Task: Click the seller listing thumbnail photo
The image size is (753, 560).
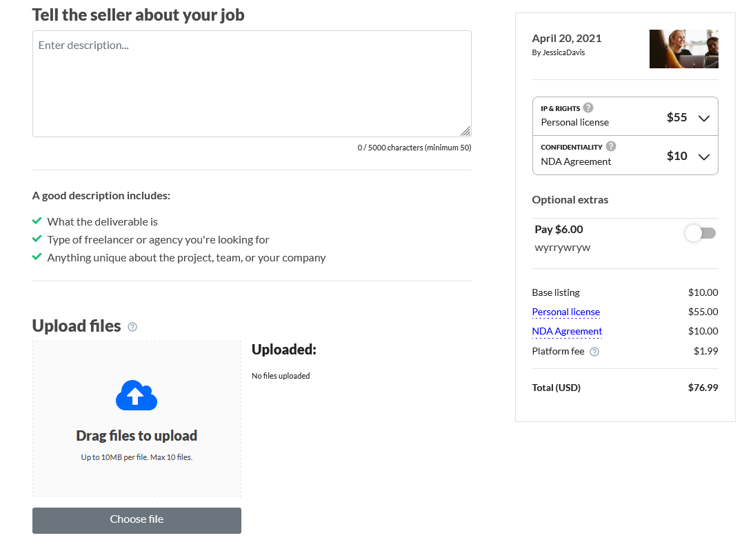Action: (x=683, y=49)
